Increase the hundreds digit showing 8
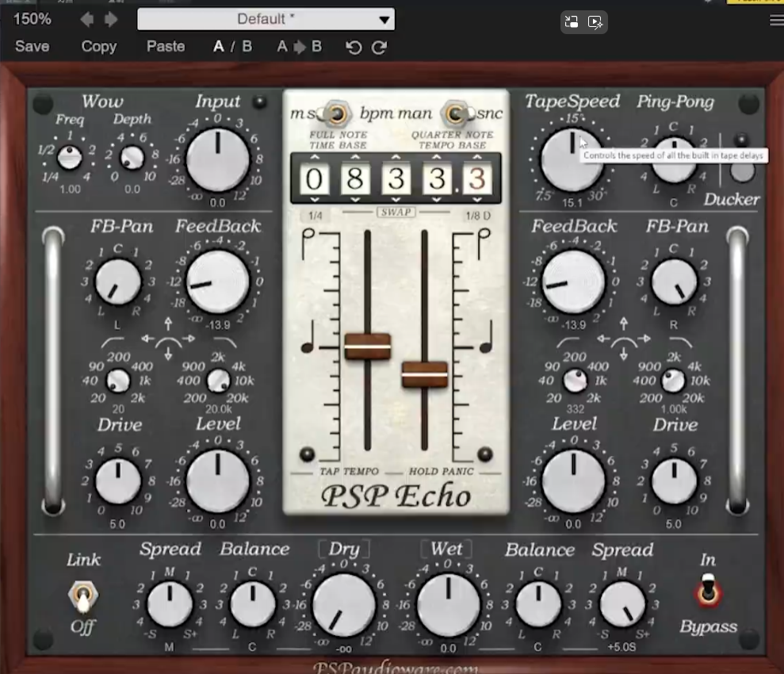 point(355,157)
